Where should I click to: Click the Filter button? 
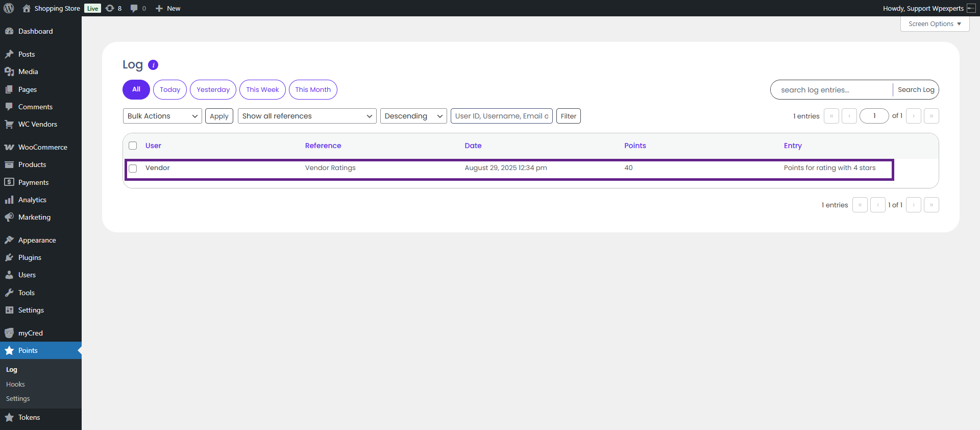568,116
